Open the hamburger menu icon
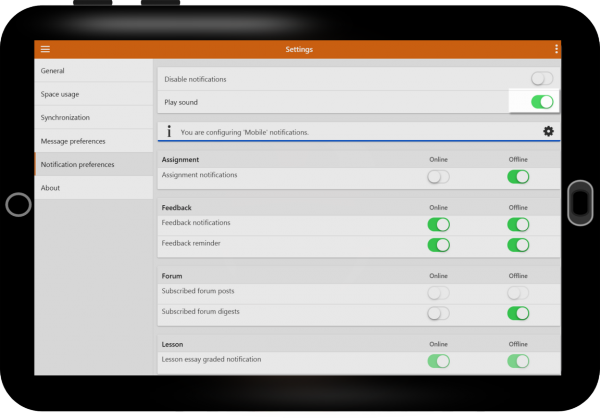This screenshot has width=600, height=419. [45, 49]
